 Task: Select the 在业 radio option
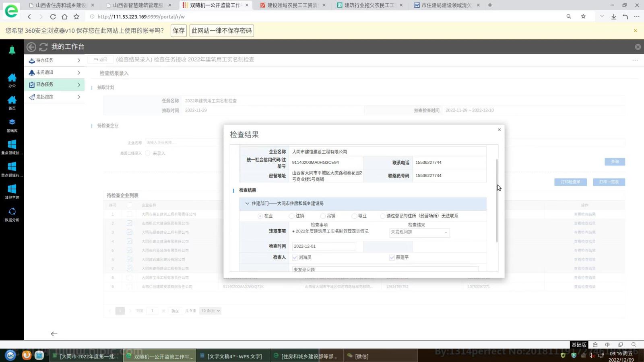click(260, 216)
